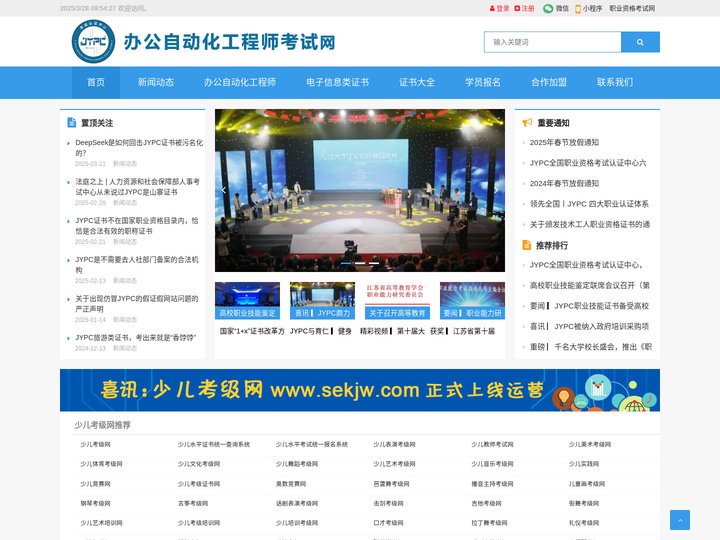Open the 证书大全 navigation tab

pos(417,83)
